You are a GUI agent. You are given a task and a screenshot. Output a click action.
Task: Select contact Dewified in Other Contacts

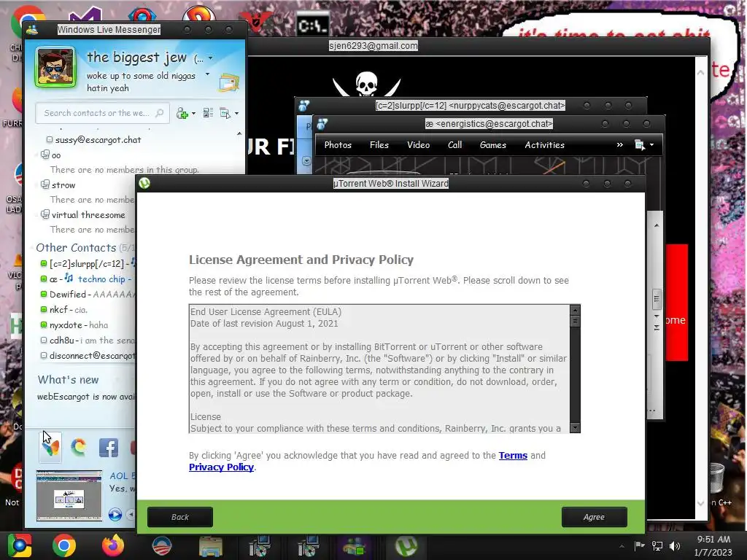click(x=68, y=295)
